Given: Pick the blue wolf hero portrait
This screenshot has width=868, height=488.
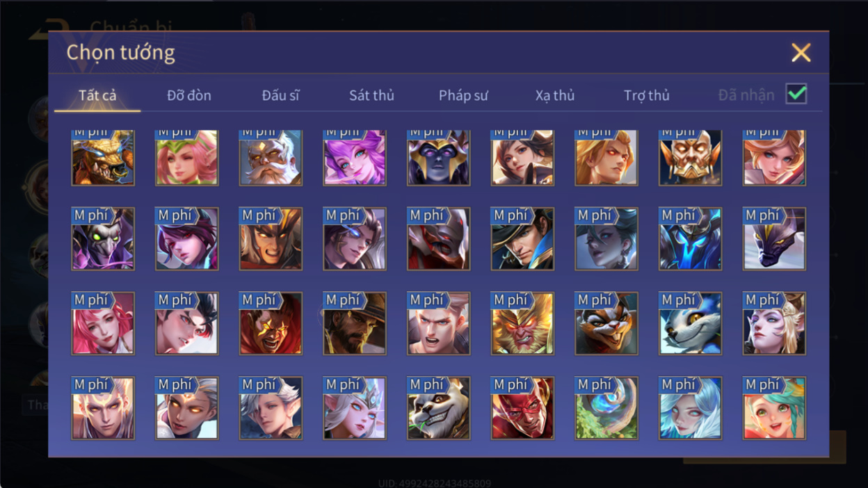Looking at the screenshot, I should 690,323.
